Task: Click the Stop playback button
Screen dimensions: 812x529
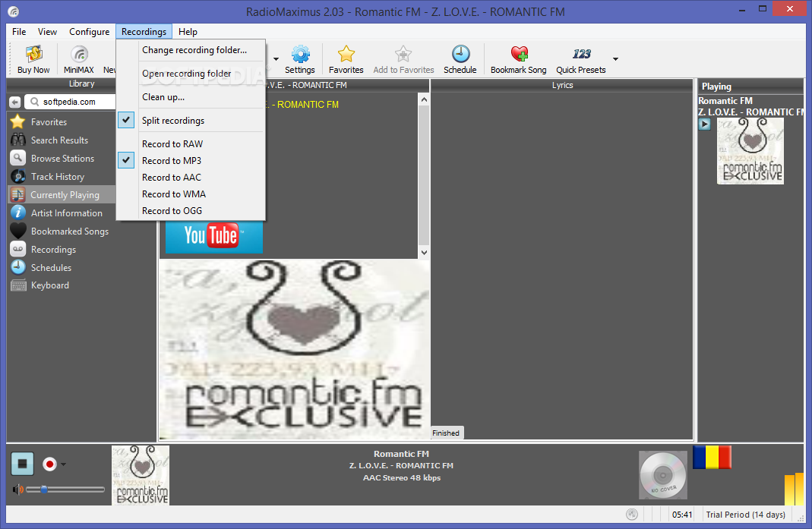Action: coord(22,464)
